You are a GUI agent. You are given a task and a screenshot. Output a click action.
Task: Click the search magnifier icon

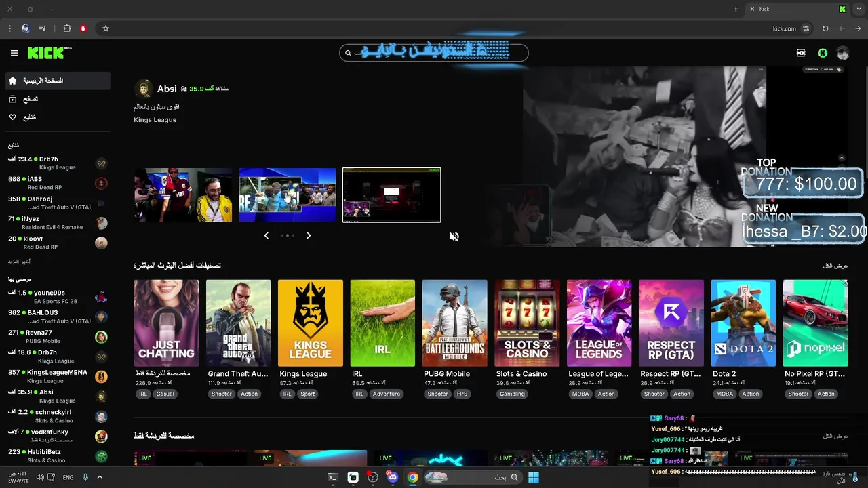tap(348, 53)
